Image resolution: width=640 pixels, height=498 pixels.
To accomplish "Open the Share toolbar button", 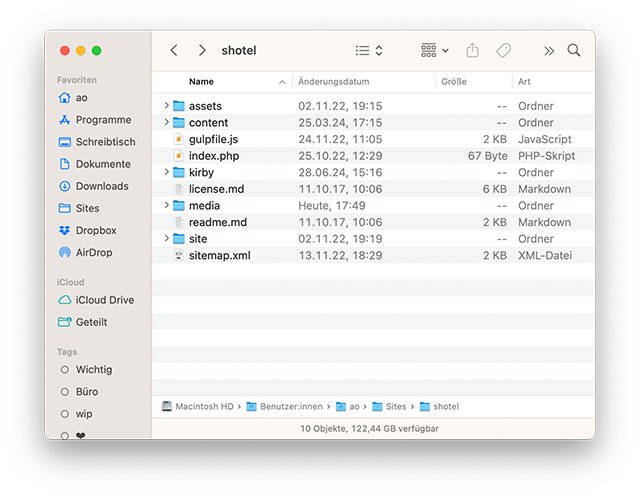I will pyautogui.click(x=473, y=50).
